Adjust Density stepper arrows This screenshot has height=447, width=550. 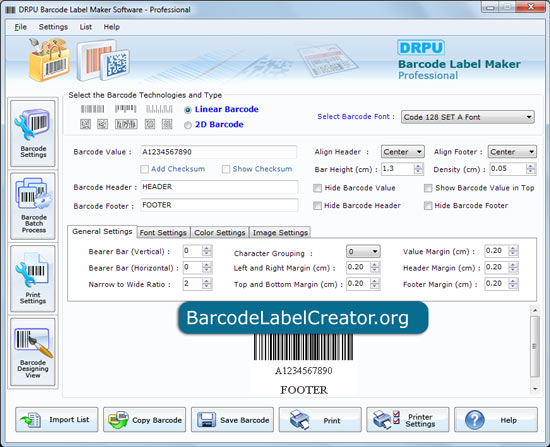[x=531, y=169]
